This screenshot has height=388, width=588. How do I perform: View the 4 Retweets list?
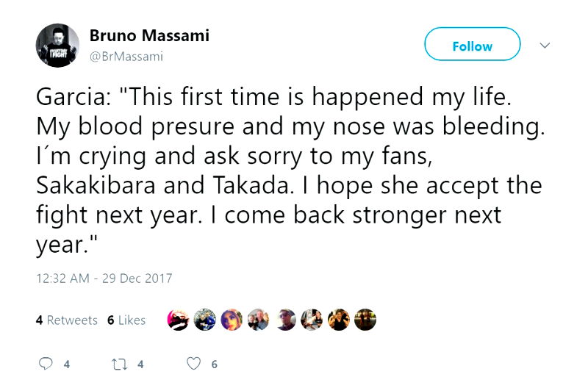pyautogui.click(x=66, y=320)
